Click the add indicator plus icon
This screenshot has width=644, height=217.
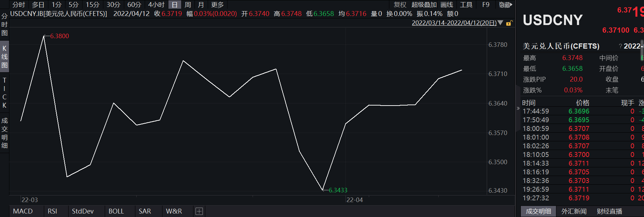click(x=199, y=211)
